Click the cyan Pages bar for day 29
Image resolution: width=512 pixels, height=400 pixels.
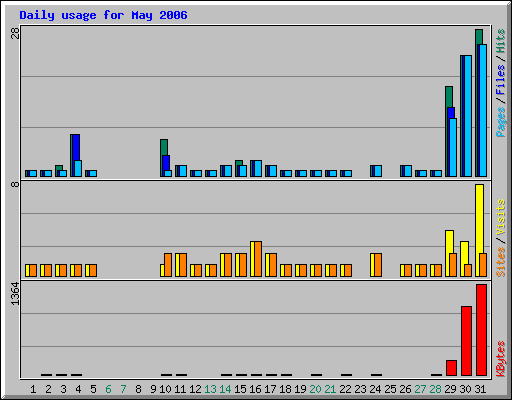[453, 147]
